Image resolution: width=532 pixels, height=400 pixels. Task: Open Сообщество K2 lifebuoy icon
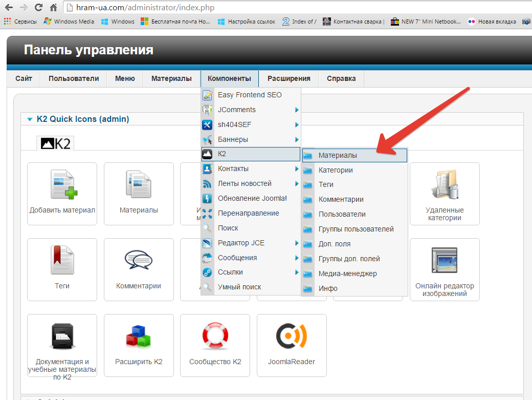pos(215,345)
